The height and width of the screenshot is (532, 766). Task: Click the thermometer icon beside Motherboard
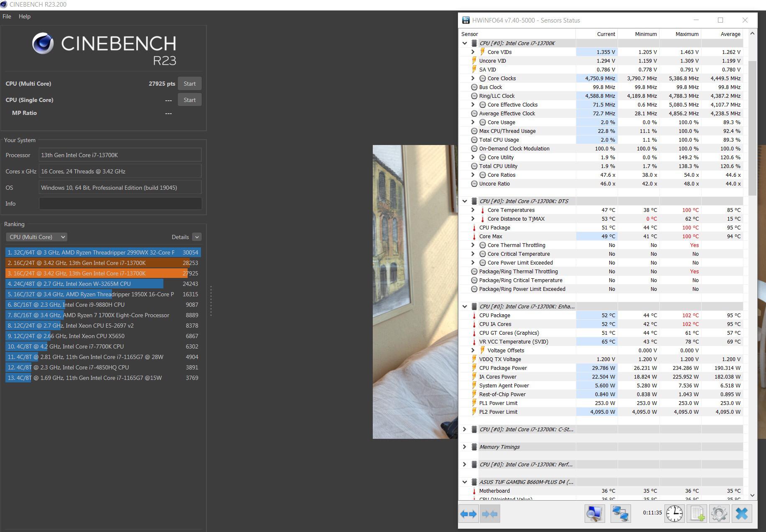[474, 491]
